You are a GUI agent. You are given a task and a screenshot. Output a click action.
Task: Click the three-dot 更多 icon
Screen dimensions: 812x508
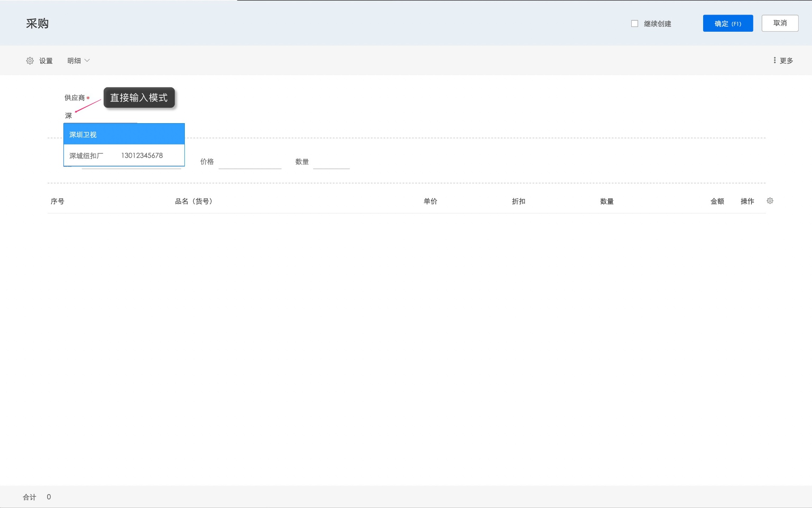click(775, 60)
